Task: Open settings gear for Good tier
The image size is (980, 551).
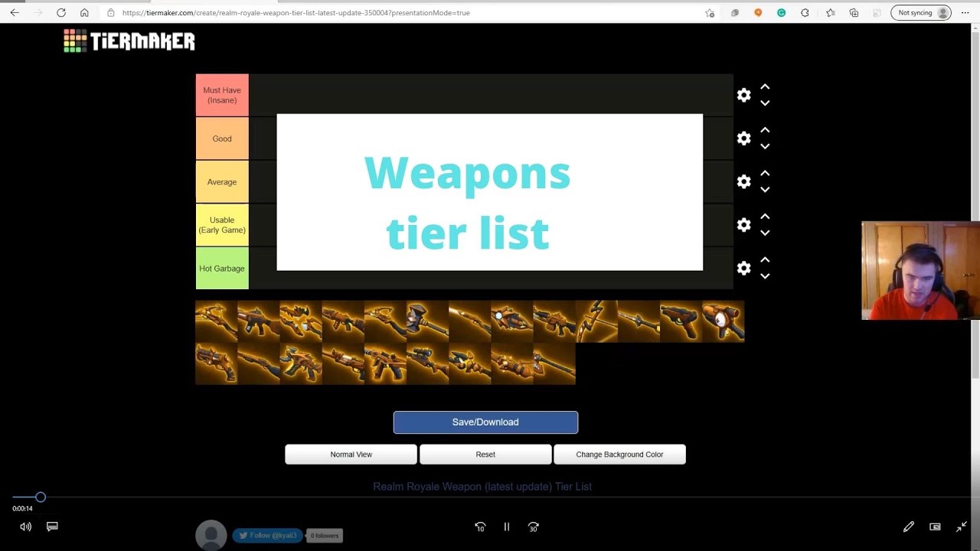Action: click(x=743, y=139)
